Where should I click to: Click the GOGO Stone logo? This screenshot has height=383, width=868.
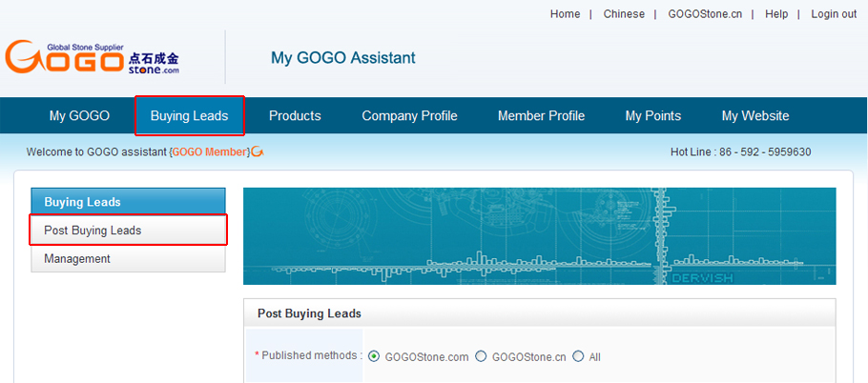[x=93, y=58]
